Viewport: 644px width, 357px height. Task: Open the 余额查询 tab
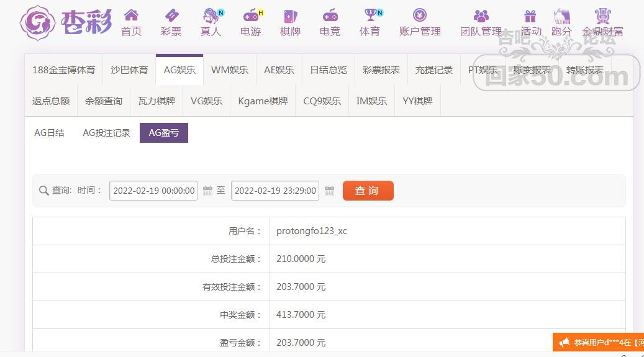coord(104,101)
